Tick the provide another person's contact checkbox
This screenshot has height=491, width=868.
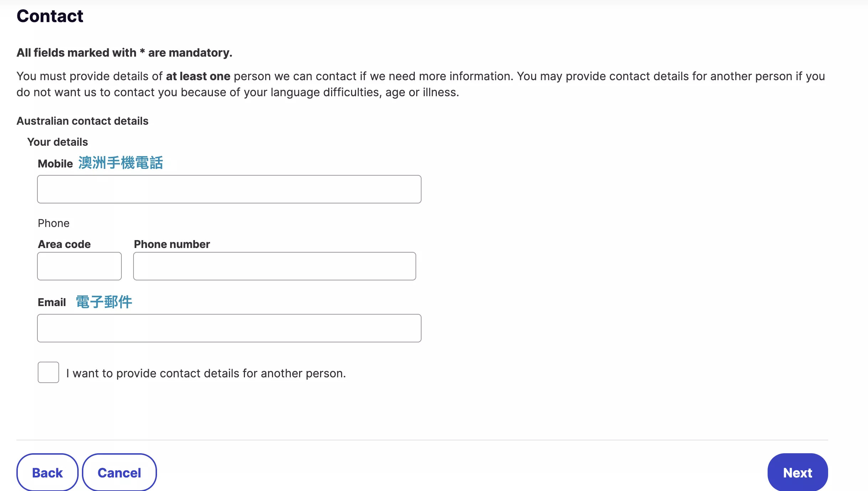48,372
